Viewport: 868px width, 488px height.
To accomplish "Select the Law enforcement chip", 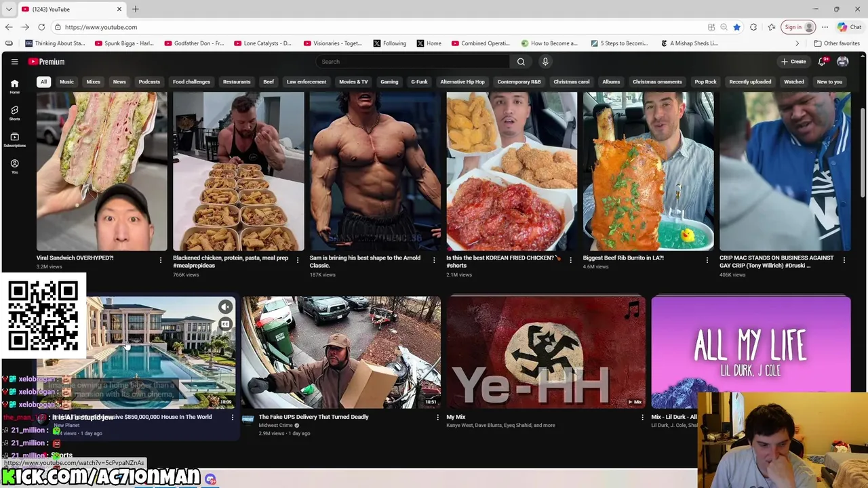I will 307,82.
